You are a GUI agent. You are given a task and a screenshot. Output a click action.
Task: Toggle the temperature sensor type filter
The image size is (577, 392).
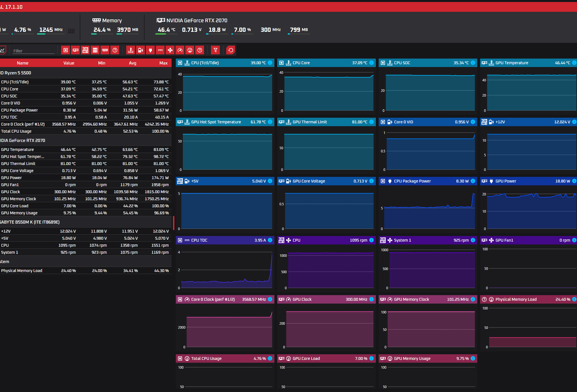pyautogui.click(x=131, y=50)
